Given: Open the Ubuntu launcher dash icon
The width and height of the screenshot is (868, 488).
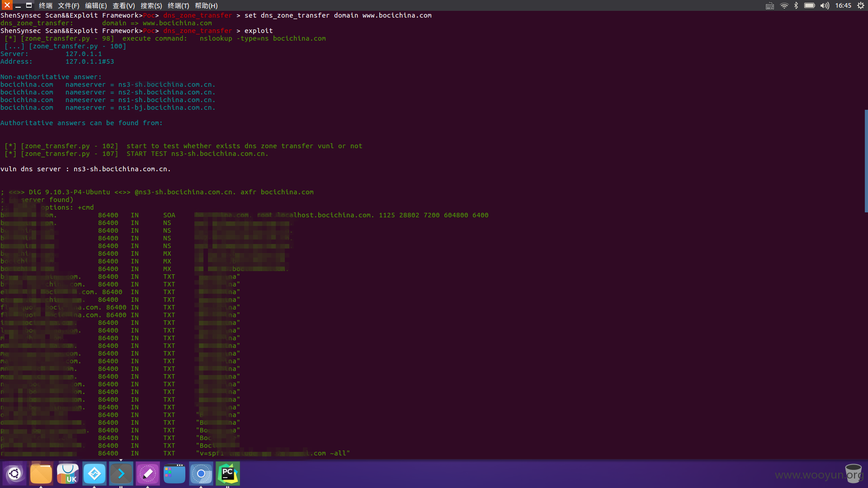Looking at the screenshot, I should 14,474.
